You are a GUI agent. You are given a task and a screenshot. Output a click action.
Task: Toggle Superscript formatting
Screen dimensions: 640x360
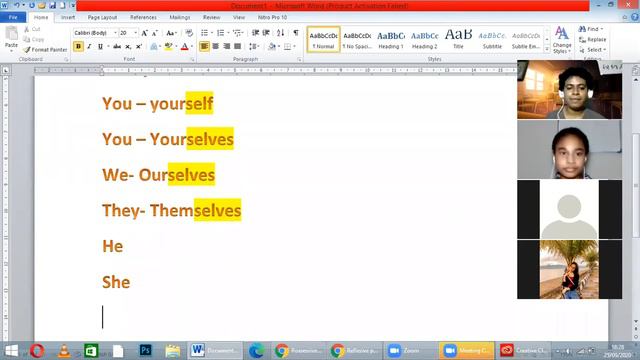(x=139, y=46)
